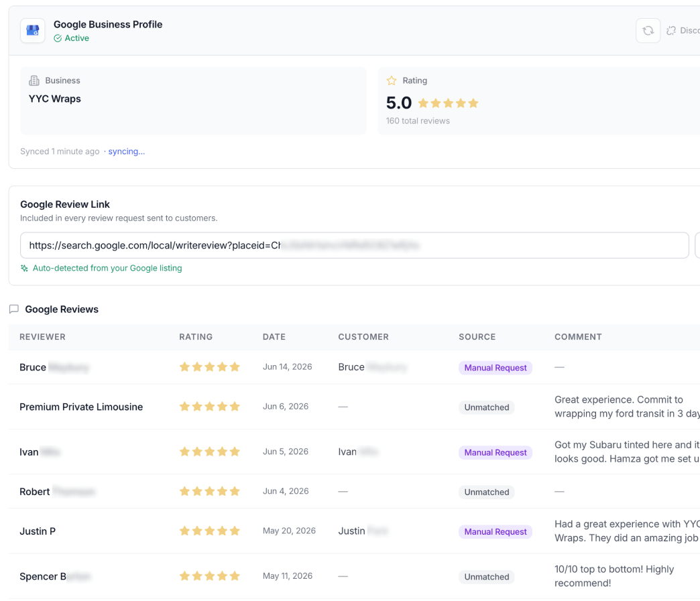Click the 160 total reviews text

[x=418, y=121]
